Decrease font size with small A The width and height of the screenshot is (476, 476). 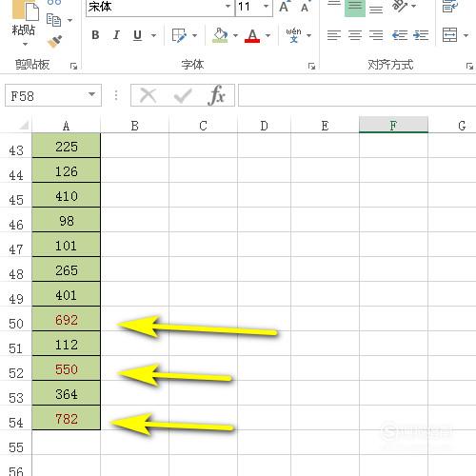coord(305,7)
